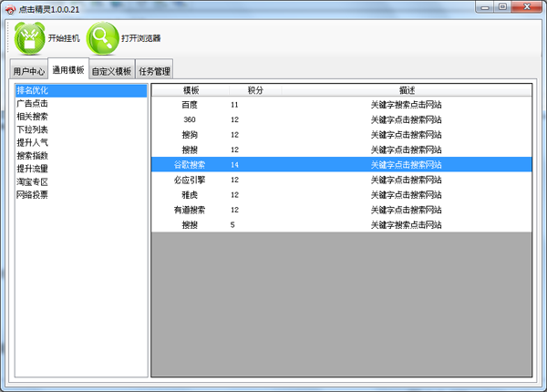The width and height of the screenshot is (547, 392).
Task: Close the 点击精灵 window
Action: [527, 7]
